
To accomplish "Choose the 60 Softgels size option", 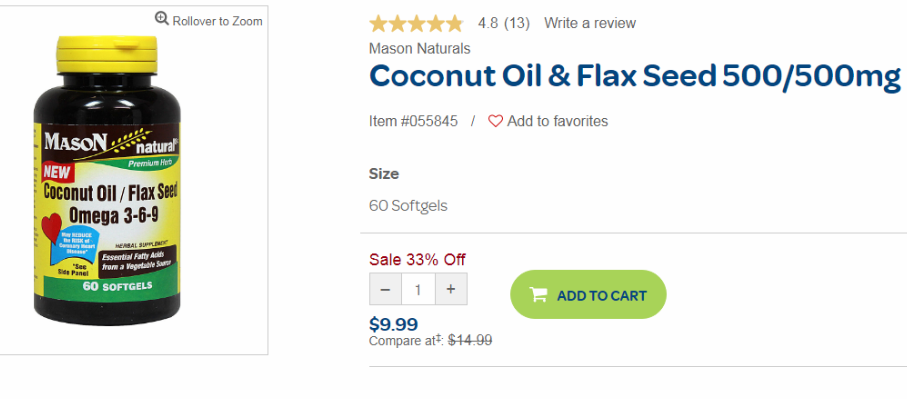I will [408, 206].
